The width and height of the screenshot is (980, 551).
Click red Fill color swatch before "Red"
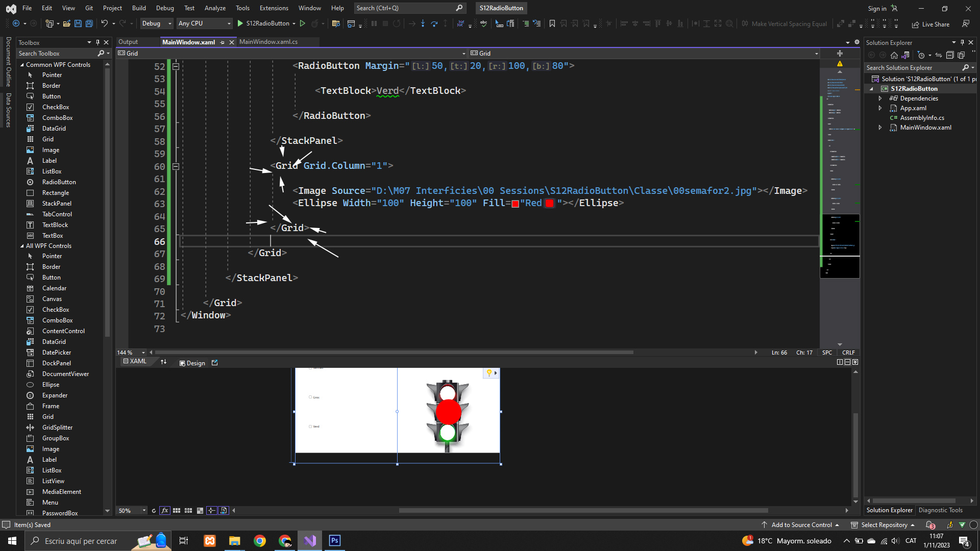click(x=515, y=204)
